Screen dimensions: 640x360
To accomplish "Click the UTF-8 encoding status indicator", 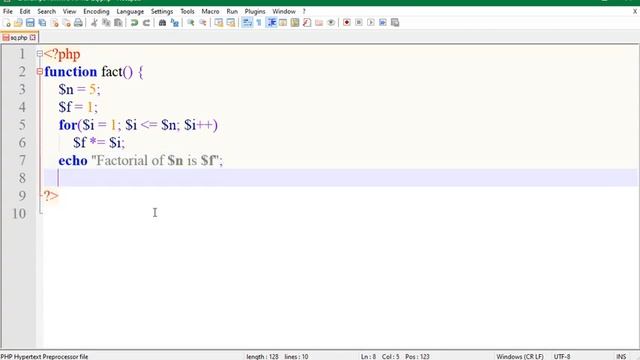I will [562, 356].
